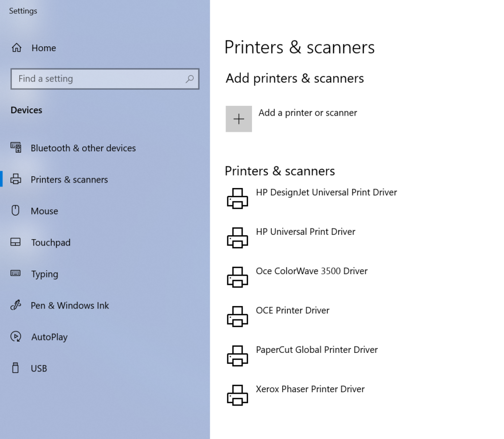The height and width of the screenshot is (439, 504).
Task: Click the USB drive icon
Action: click(x=16, y=368)
